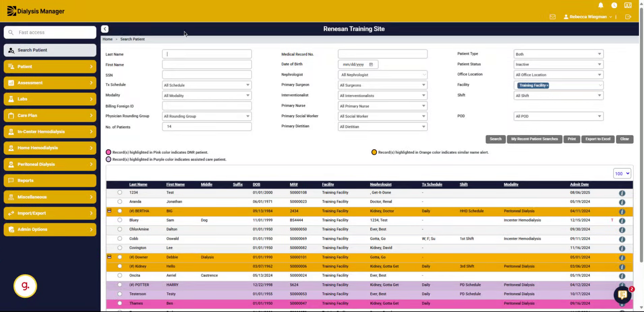644x312 pixels.
Task: Open info icon for Covington Lee
Action: (x=622, y=248)
